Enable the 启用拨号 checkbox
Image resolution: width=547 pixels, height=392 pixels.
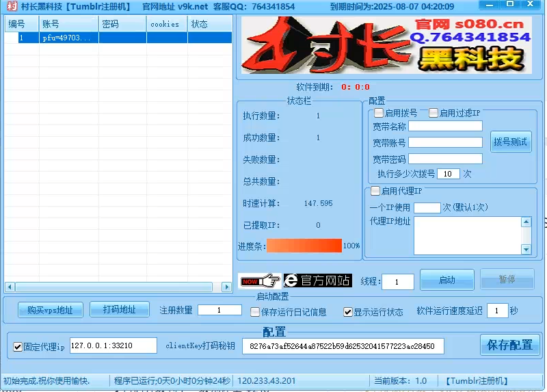pos(379,113)
